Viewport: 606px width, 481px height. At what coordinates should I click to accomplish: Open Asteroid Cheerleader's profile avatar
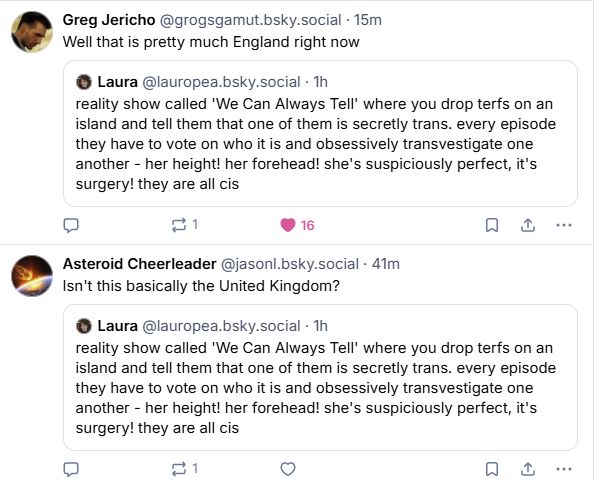32,275
